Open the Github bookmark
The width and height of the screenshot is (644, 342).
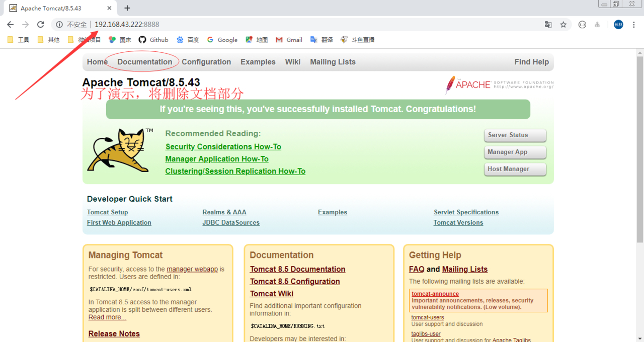[x=153, y=40]
